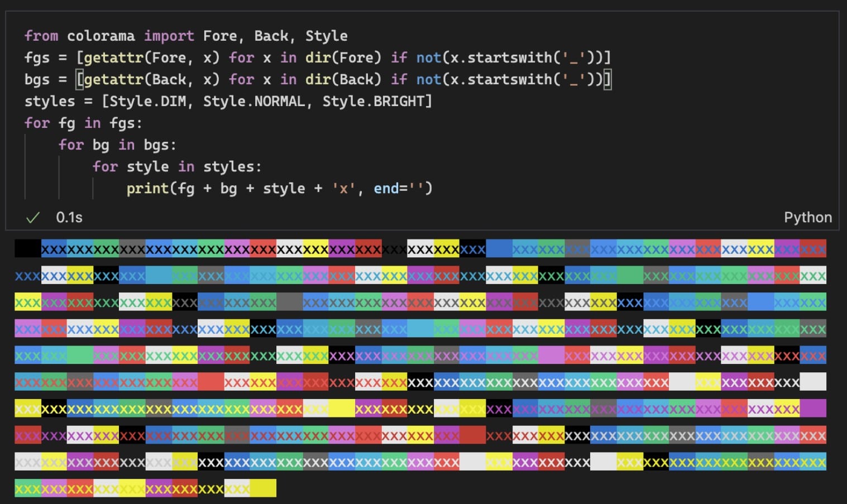Click the solid white block ending the sixth output row
Image resolution: width=847 pixels, height=504 pixels.
click(x=813, y=382)
